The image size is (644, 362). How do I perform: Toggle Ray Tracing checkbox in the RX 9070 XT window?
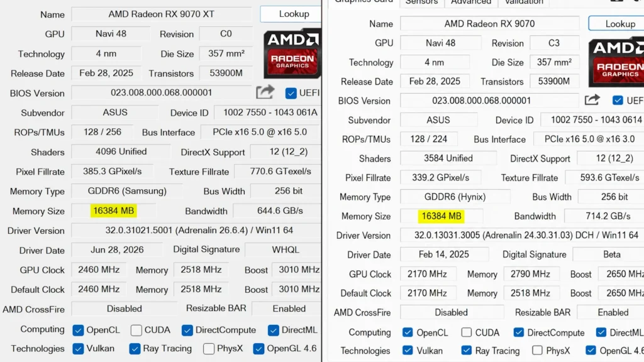[135, 349]
